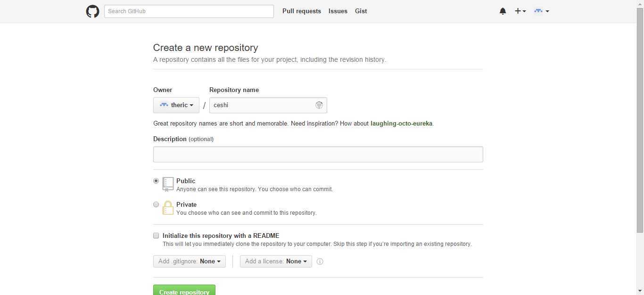Click the 'Owner' field label

163,90
